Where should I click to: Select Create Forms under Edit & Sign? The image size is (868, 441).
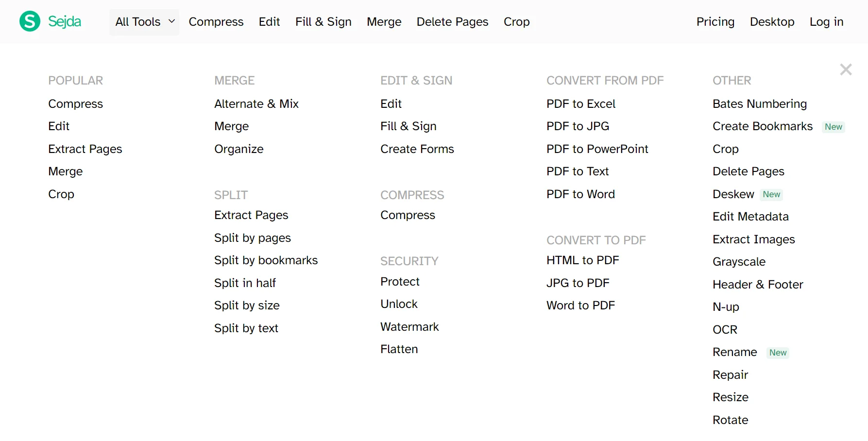(417, 149)
